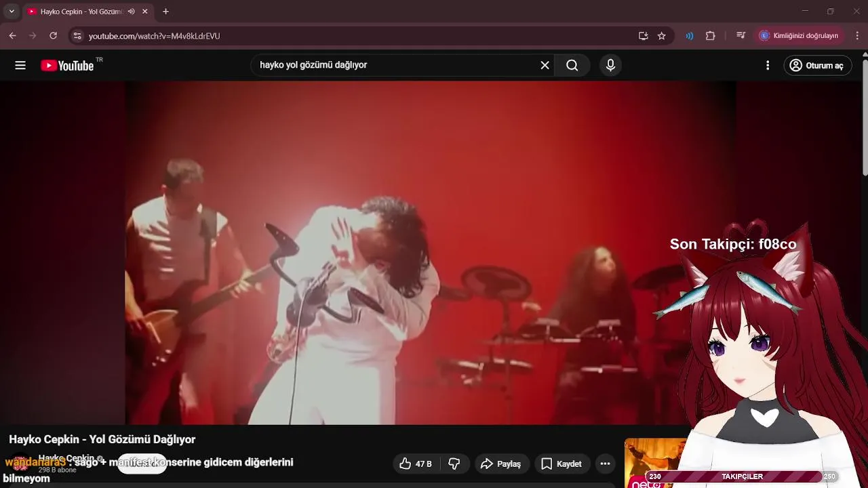Install app icon in address bar
Image resolution: width=868 pixels, height=488 pixels.
tap(643, 36)
